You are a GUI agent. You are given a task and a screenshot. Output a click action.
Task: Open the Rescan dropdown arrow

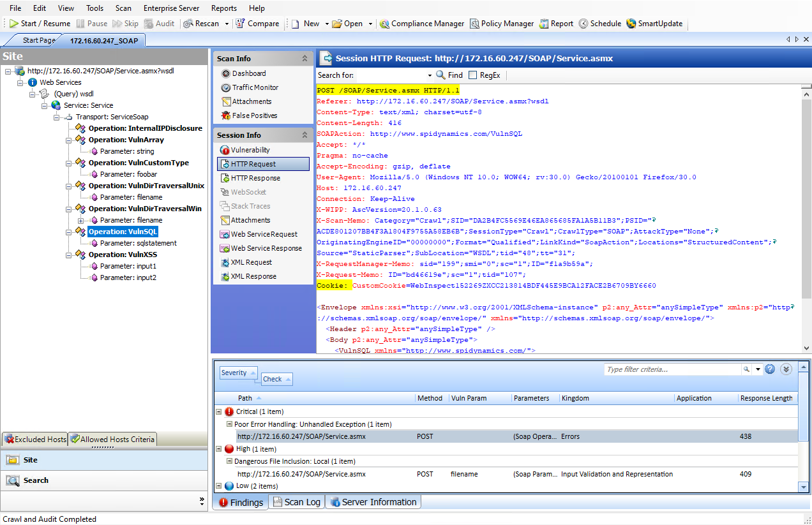(226, 24)
